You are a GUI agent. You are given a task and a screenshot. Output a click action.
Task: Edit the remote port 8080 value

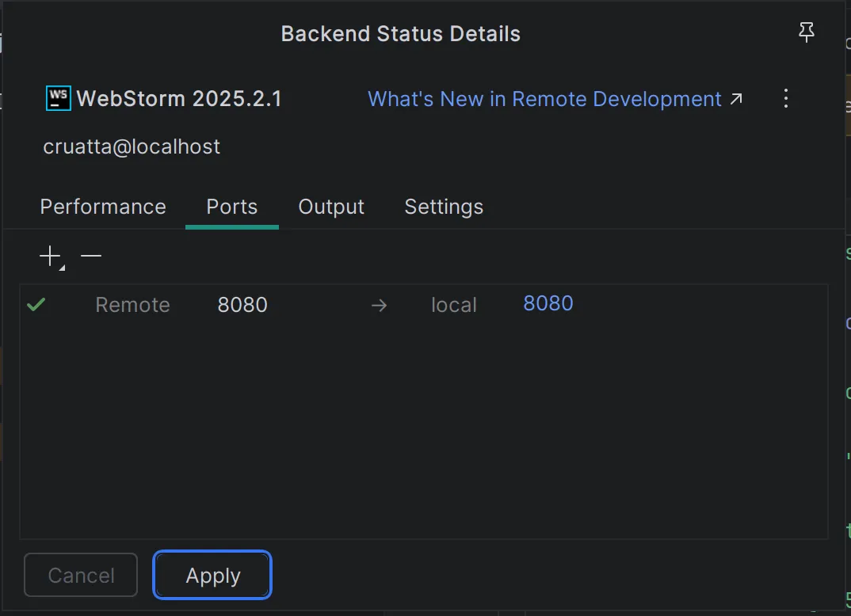242,306
